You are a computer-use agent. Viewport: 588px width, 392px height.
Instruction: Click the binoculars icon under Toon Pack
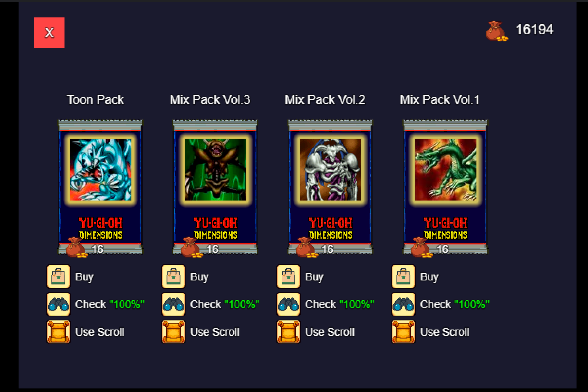tap(59, 304)
